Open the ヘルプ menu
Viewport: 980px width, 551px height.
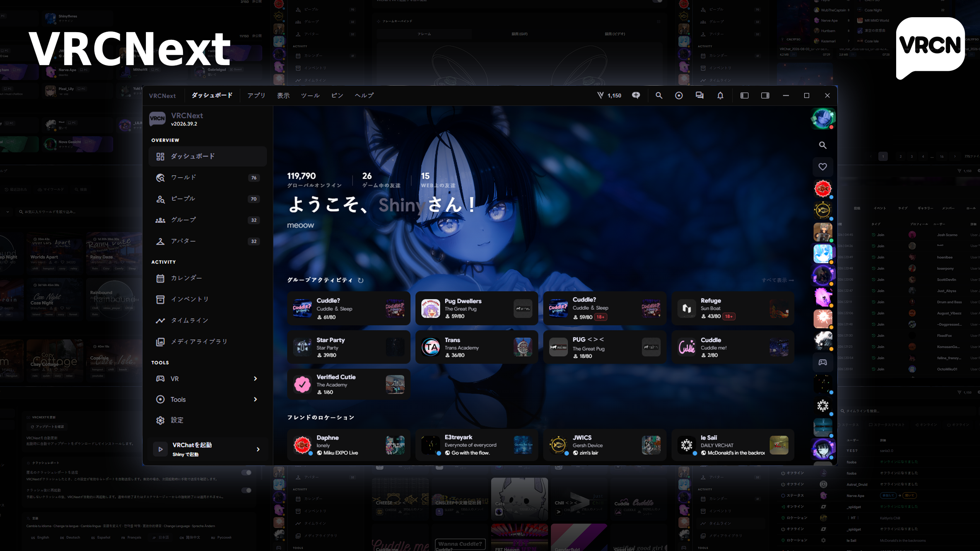(x=364, y=95)
